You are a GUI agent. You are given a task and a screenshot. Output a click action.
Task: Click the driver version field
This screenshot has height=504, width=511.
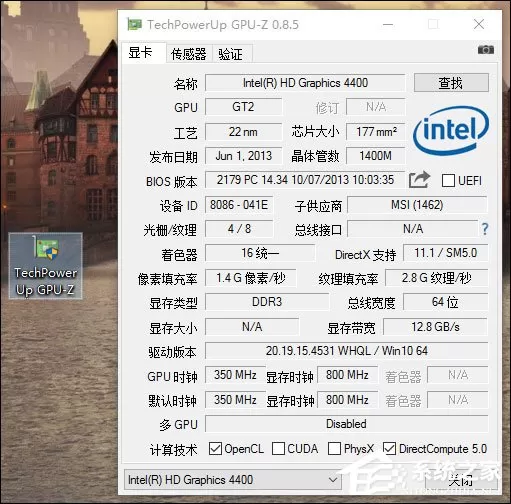coord(346,351)
